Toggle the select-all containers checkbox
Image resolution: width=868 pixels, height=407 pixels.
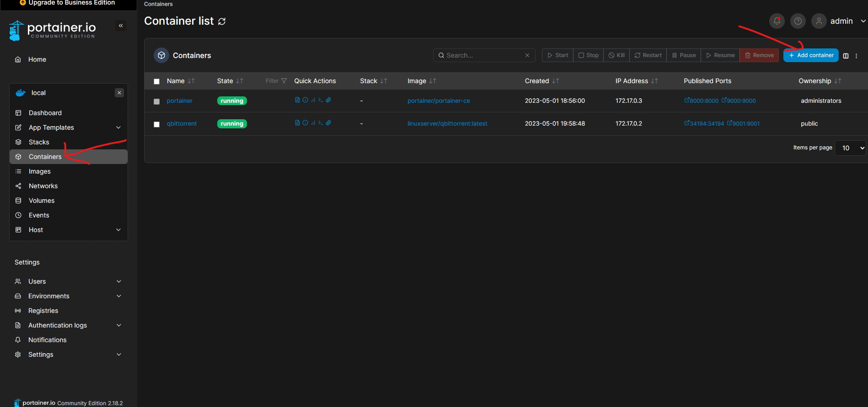pyautogui.click(x=156, y=81)
